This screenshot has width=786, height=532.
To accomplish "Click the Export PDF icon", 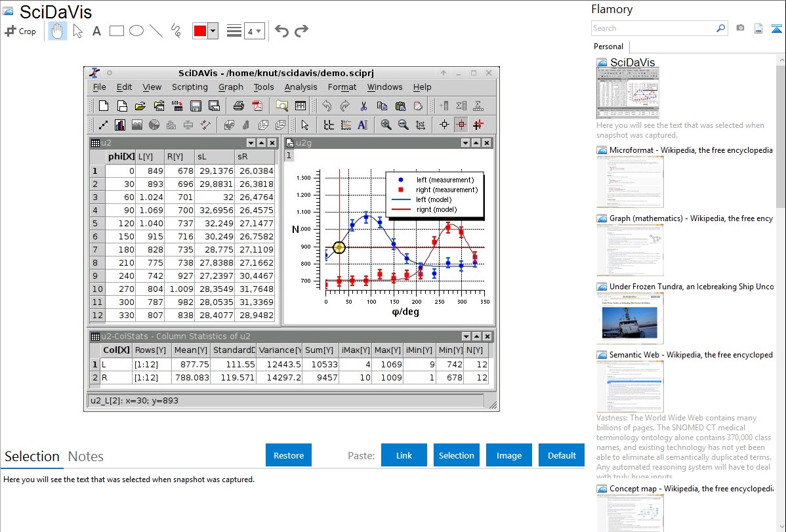I will point(257,106).
